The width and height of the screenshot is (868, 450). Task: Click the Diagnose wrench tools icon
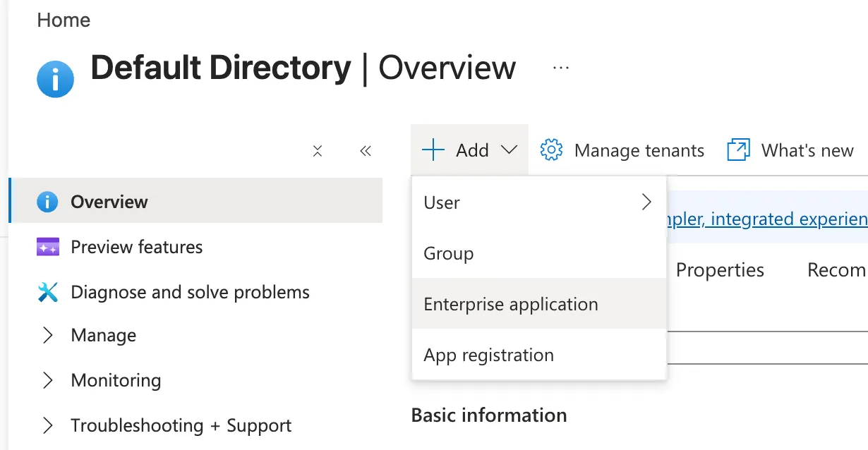click(47, 292)
